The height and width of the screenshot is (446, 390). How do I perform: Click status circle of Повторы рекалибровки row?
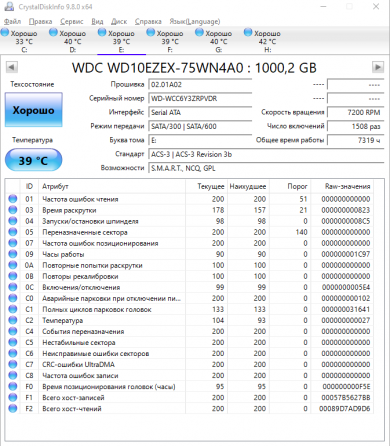(x=13, y=276)
